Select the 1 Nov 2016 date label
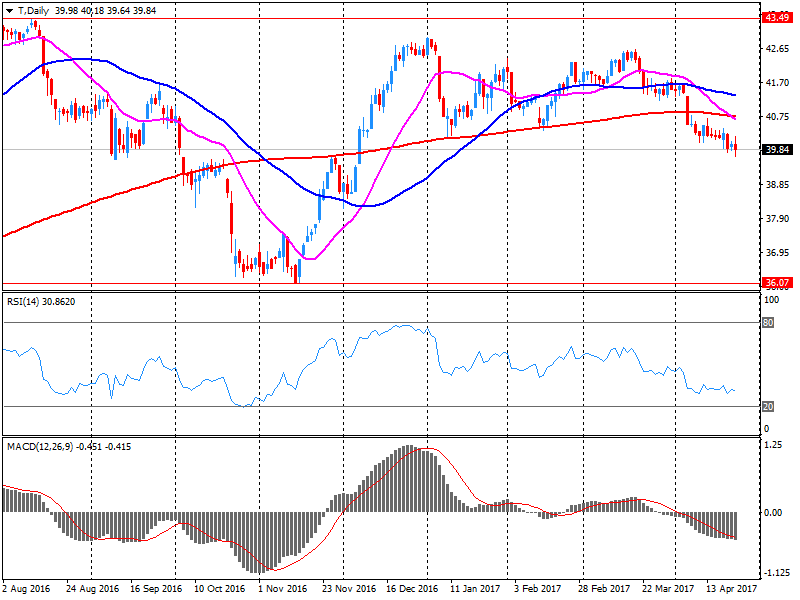 pyautogui.click(x=283, y=588)
